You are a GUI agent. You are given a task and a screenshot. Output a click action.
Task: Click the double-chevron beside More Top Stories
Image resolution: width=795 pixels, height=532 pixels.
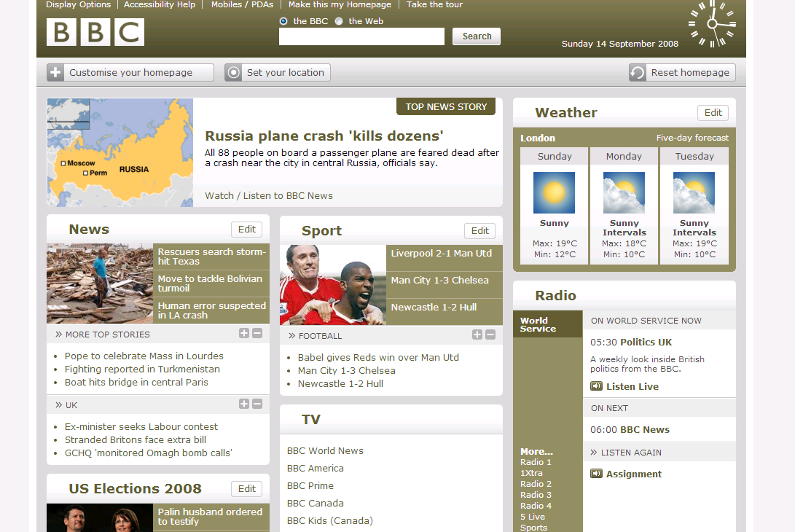pos(59,335)
